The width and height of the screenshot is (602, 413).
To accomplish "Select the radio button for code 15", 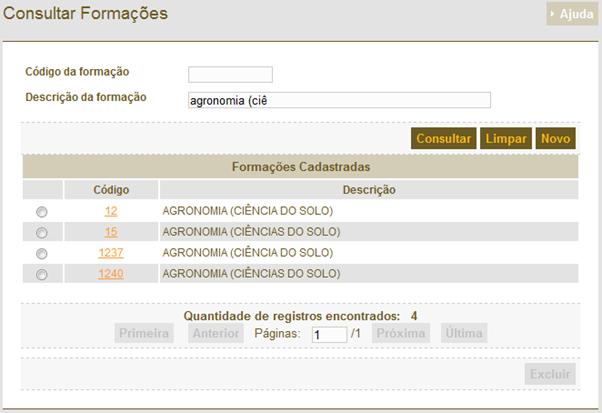I will 42,233.
